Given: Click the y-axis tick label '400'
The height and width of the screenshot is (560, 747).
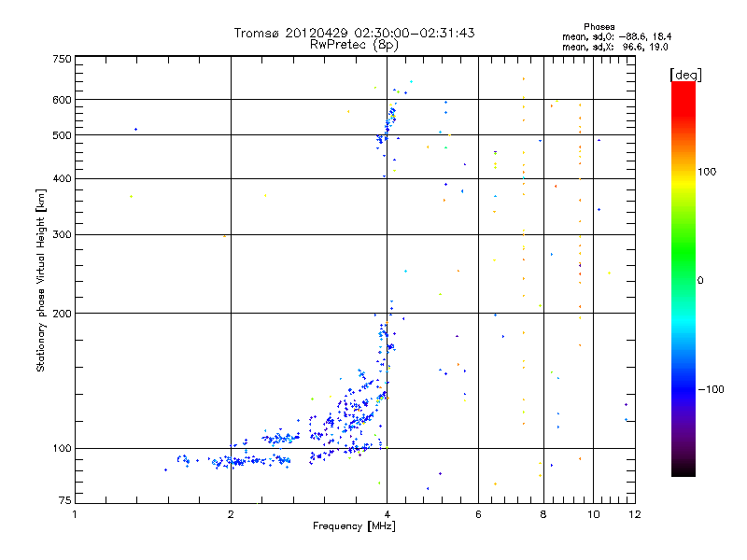Looking at the screenshot, I should pos(62,178).
